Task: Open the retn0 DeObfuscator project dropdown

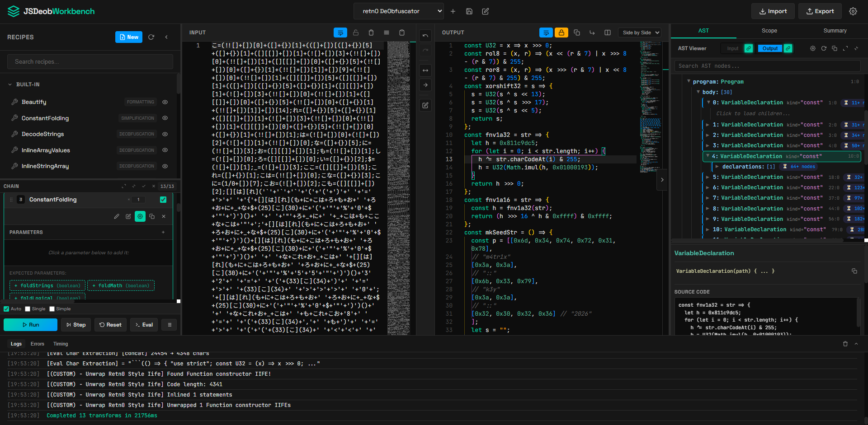Action: point(399,11)
